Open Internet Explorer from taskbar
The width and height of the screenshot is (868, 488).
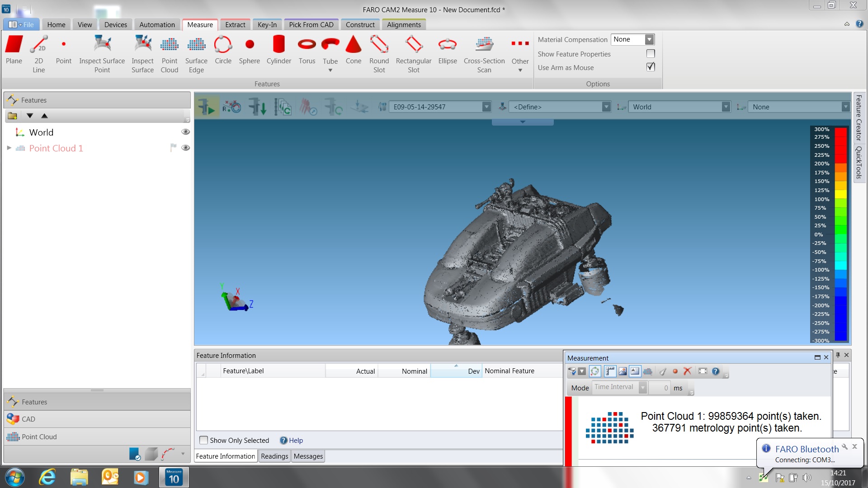click(x=47, y=477)
